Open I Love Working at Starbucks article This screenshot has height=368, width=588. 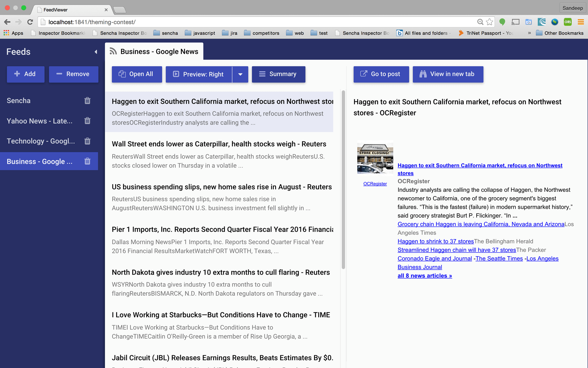pos(219,325)
